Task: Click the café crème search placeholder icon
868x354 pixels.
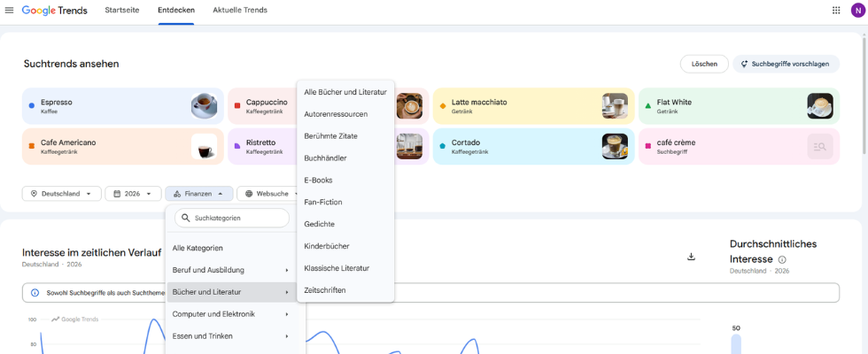Action: click(x=820, y=146)
